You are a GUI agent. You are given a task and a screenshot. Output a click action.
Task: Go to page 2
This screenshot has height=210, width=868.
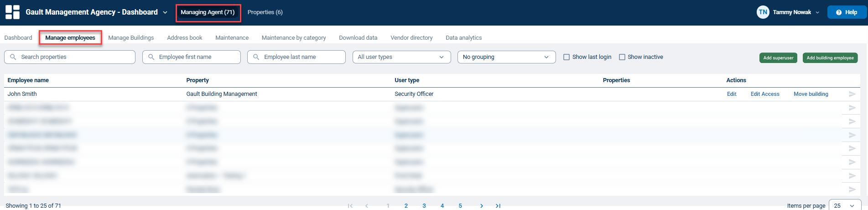(406, 206)
